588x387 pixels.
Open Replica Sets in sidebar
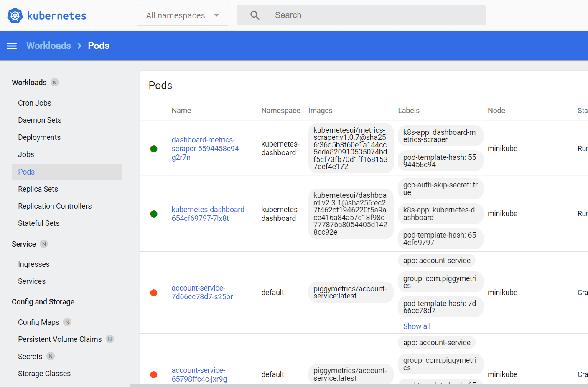(38, 189)
